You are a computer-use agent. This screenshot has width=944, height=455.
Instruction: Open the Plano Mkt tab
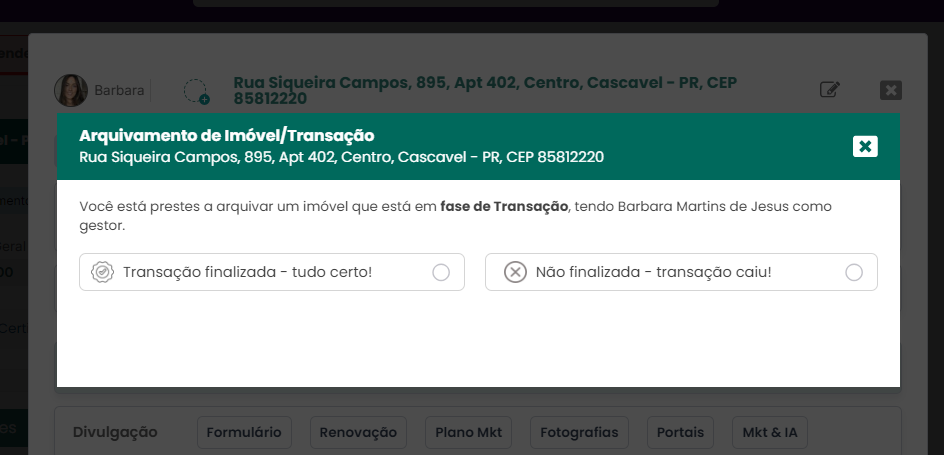coord(468,432)
